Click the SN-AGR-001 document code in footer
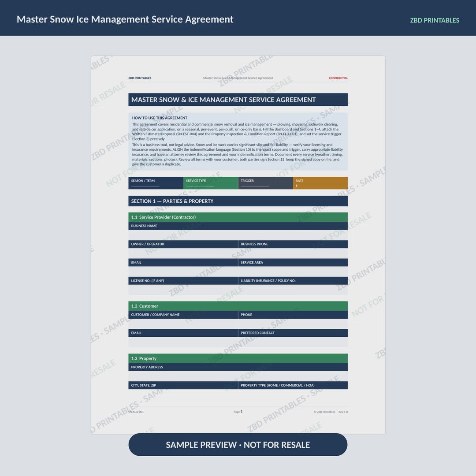The image size is (476, 476). 136,412
